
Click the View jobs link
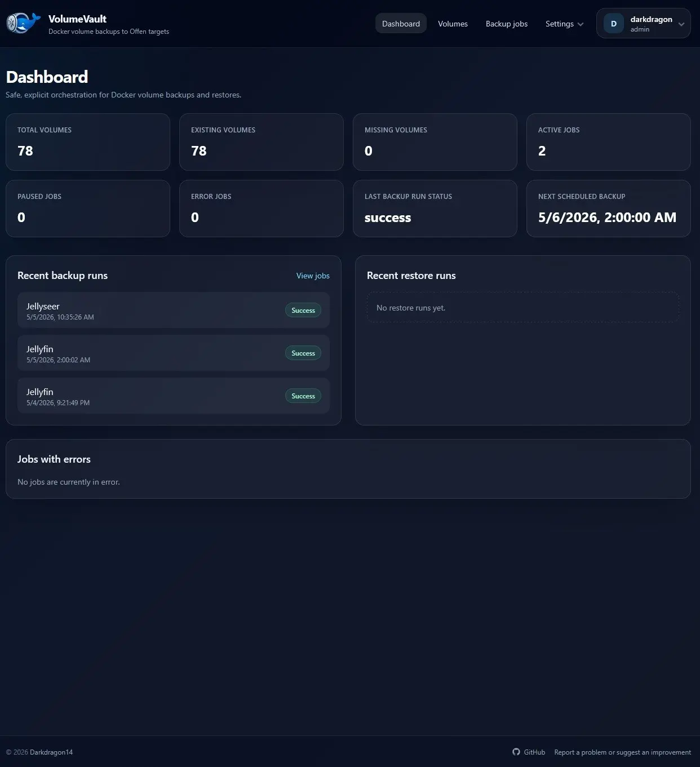313,276
